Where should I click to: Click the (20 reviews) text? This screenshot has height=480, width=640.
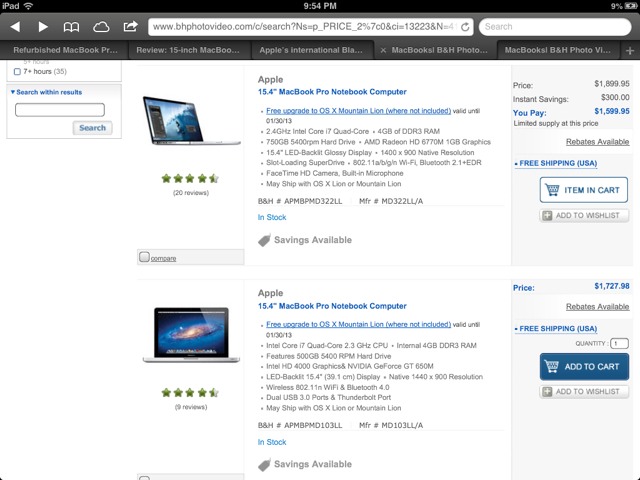coord(191,193)
